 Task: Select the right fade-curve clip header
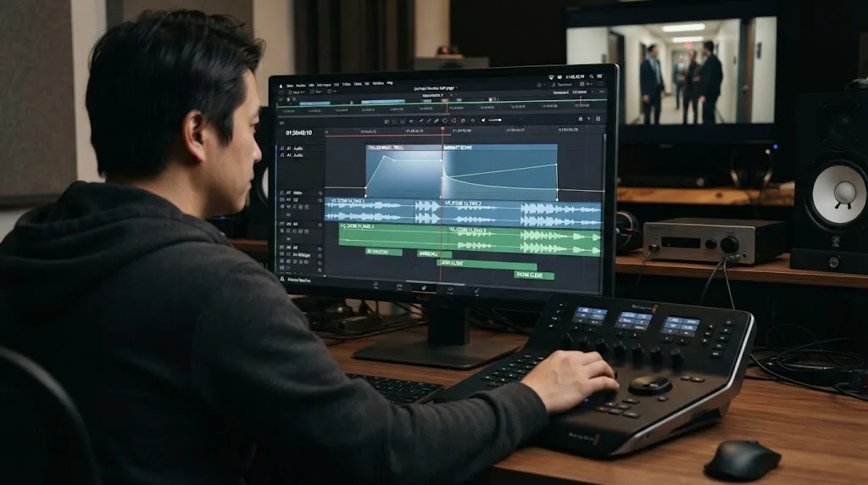499,148
